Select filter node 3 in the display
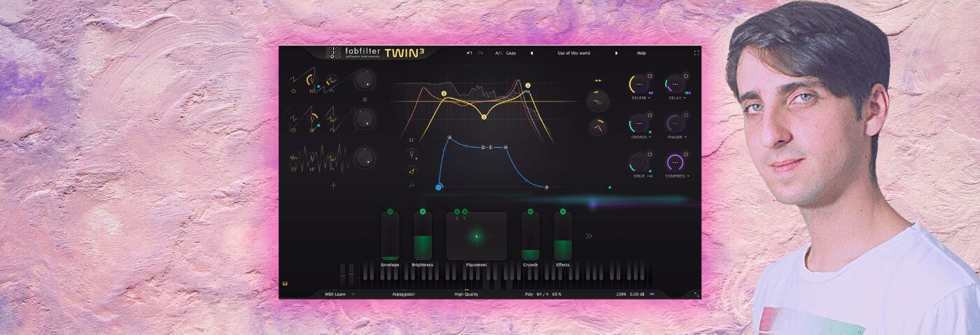 pos(483,117)
